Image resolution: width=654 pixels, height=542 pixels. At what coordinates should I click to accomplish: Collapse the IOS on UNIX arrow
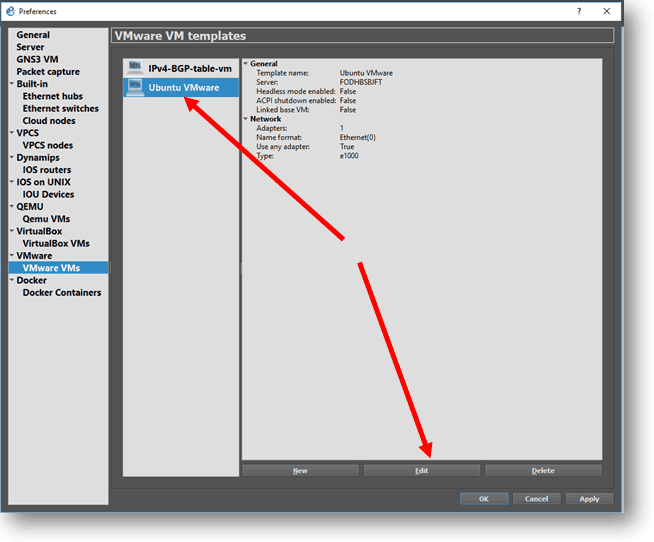(x=12, y=182)
